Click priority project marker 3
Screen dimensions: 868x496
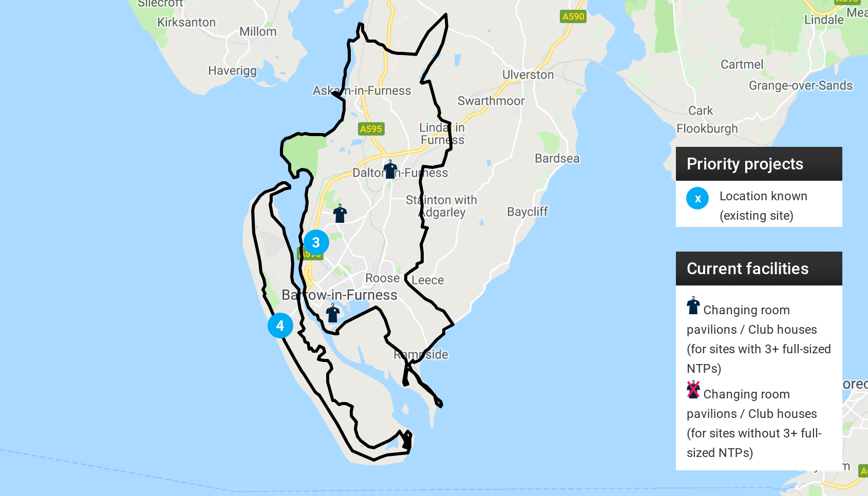(316, 242)
